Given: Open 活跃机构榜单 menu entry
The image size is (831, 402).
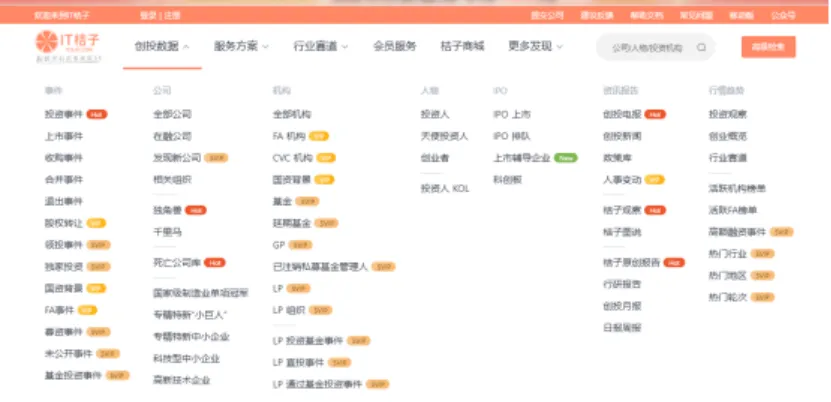Looking at the screenshot, I should [x=737, y=189].
